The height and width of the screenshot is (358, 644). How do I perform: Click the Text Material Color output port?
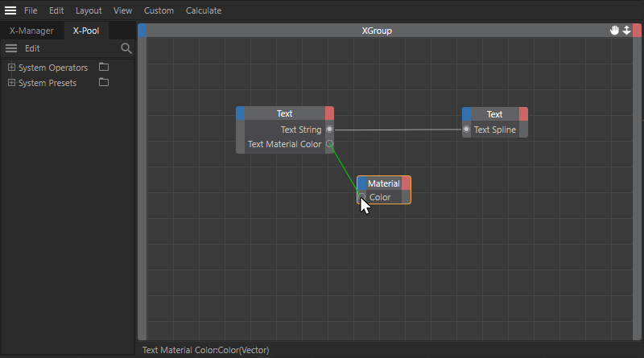point(329,144)
